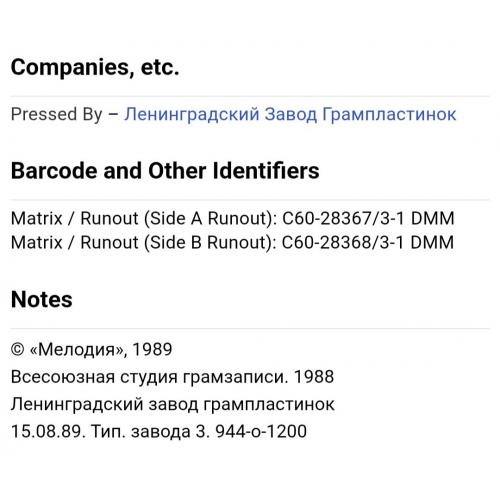Click the 15.08.89 date in notes
Screen dimensions: 500x500
(x=48, y=431)
